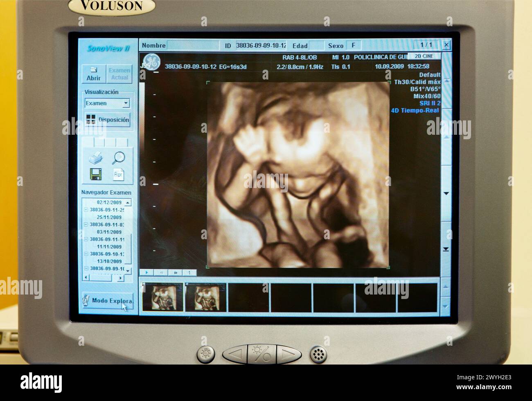Screen dimensions: 532x401
Task: Click the main 4D fetal ultrasound image
Action: (298, 174)
